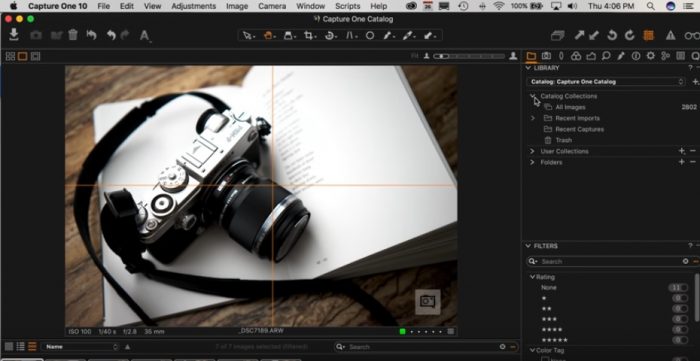700x361 pixels.
Task: Select Recent Captures collection
Action: [x=579, y=129]
